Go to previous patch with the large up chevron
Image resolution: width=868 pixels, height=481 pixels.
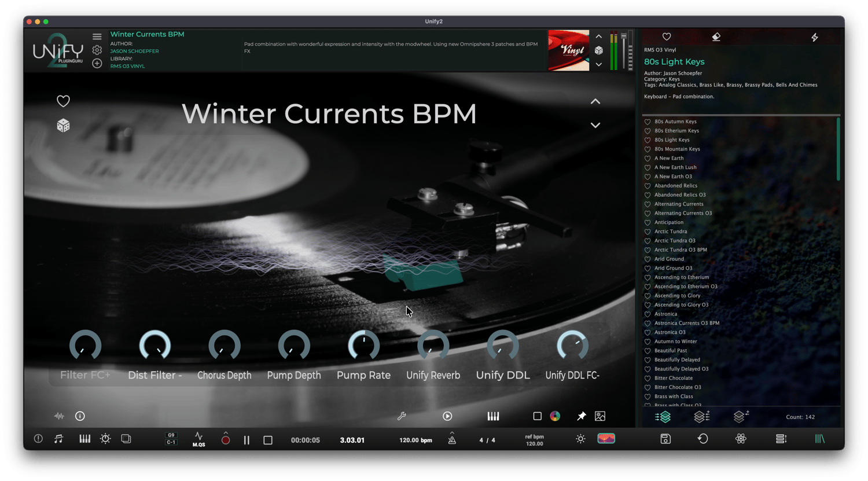tap(595, 101)
